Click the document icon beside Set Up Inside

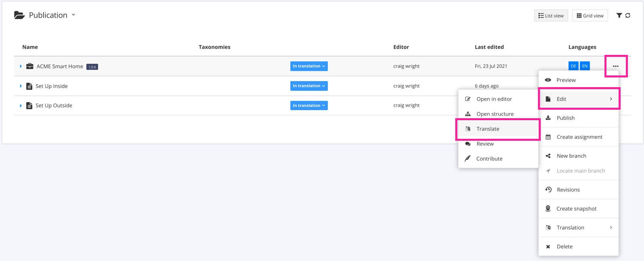click(29, 86)
